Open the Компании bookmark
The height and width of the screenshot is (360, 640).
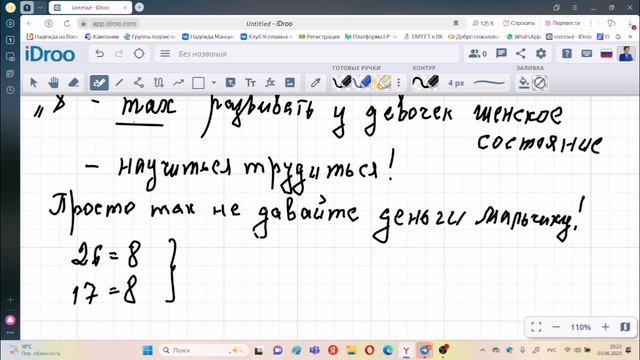click(102, 37)
